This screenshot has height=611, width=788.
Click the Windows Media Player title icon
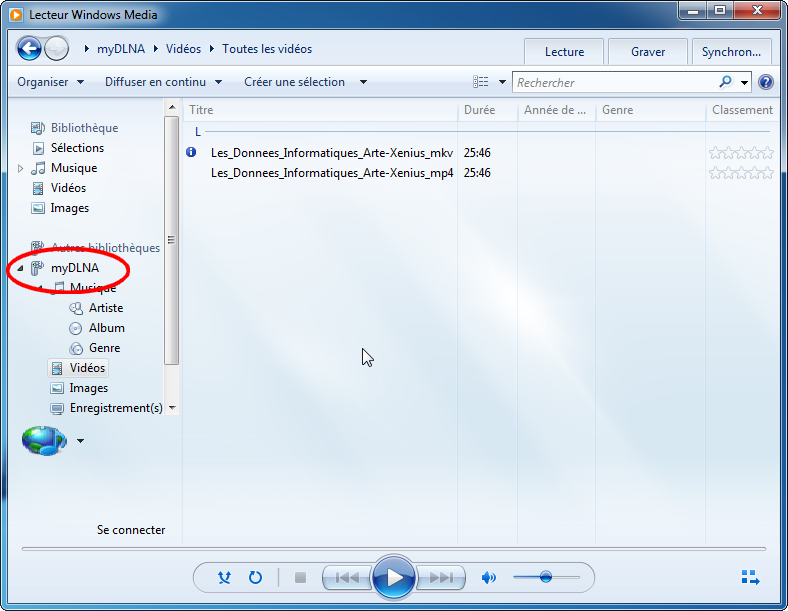(x=16, y=15)
